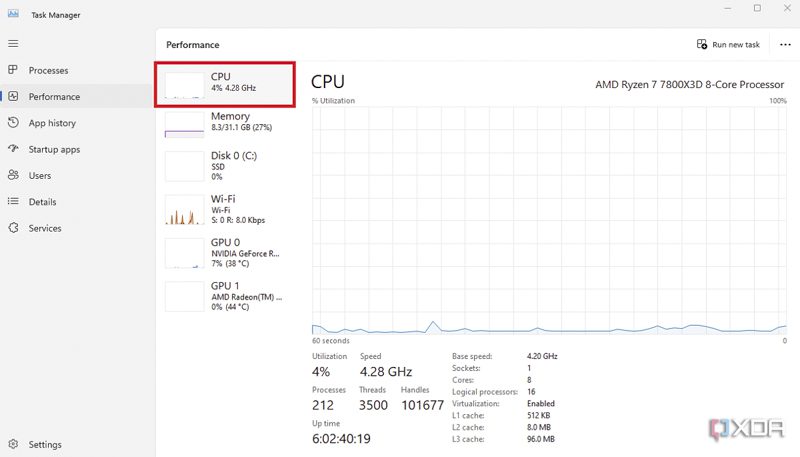The height and width of the screenshot is (457, 800).
Task: Open the Users page
Action: tap(40, 175)
